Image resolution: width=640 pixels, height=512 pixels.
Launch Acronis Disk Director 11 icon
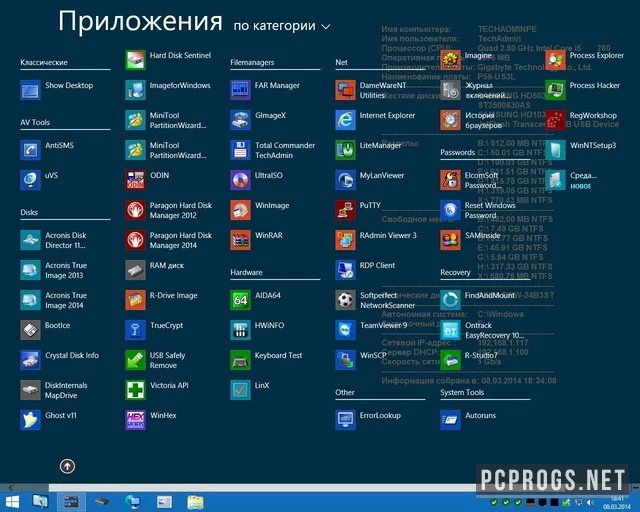point(30,240)
